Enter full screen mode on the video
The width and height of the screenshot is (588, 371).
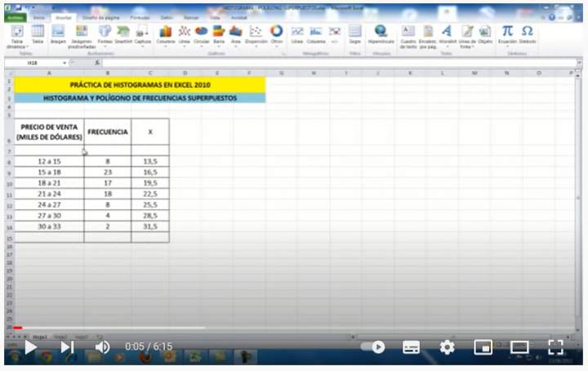[x=555, y=346]
